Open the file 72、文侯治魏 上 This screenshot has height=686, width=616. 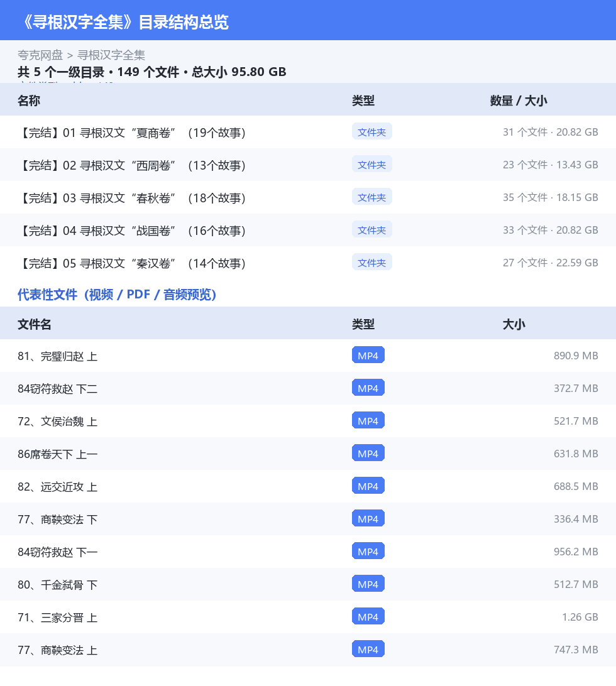57,422
